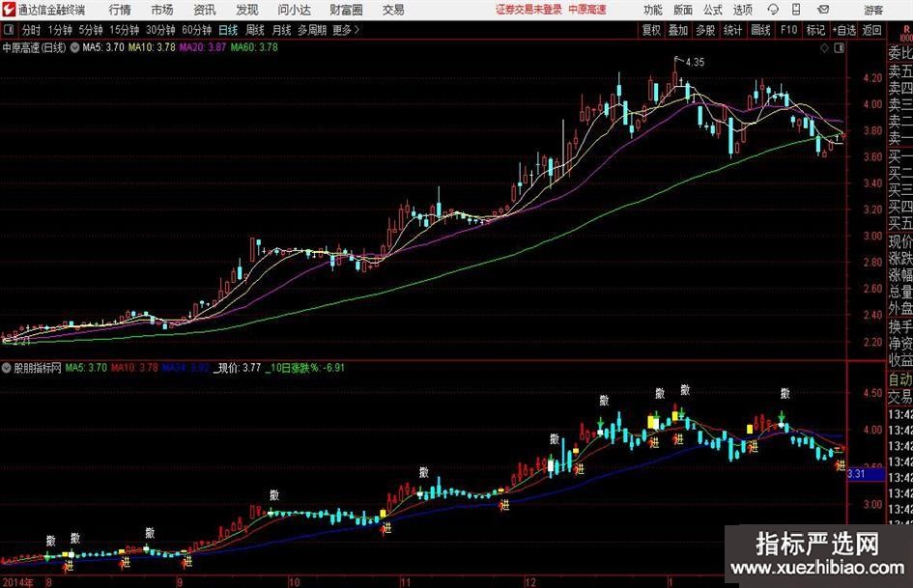The width and height of the screenshot is (913, 588).
Task: Switch to the 1分钟 period tab
Action: [x=60, y=30]
